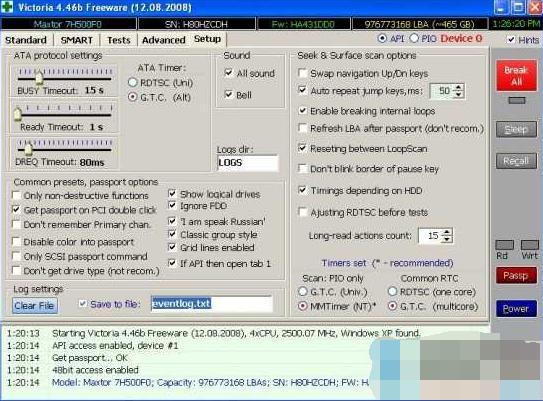Increase auto repeat jump keys value arrow

click(459, 88)
